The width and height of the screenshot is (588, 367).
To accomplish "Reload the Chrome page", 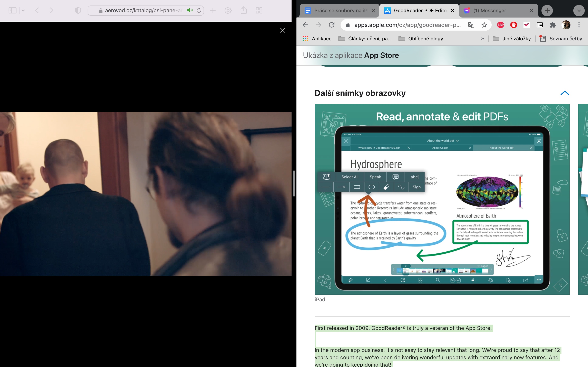I will click(x=332, y=25).
